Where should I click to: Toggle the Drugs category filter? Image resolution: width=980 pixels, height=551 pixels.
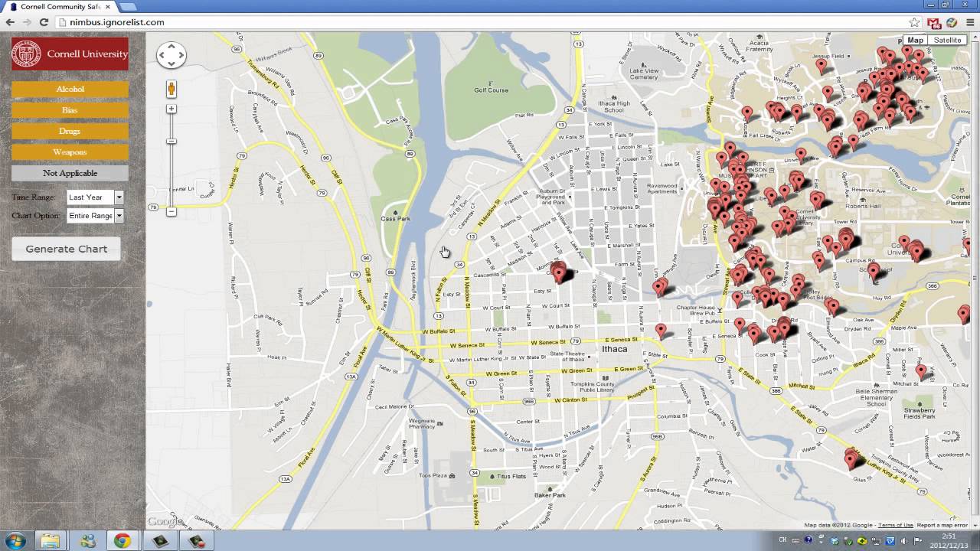70,132
